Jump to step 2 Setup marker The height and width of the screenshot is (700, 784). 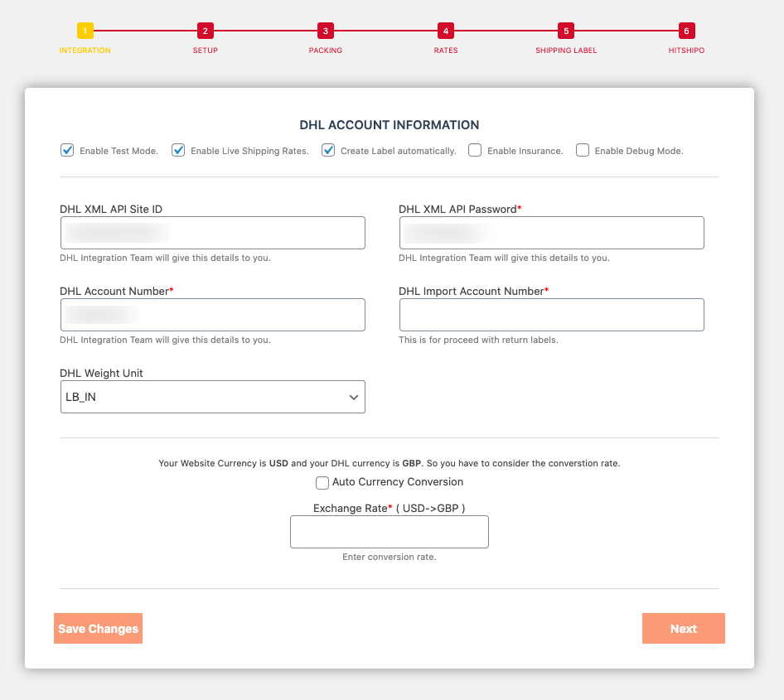tap(206, 31)
